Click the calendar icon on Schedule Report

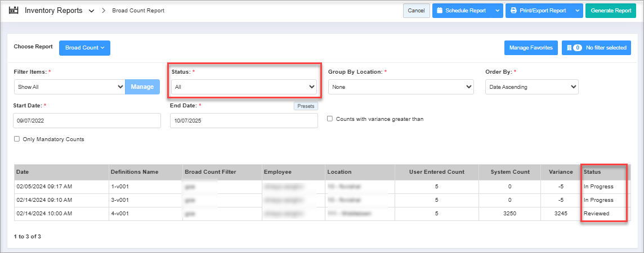click(440, 11)
